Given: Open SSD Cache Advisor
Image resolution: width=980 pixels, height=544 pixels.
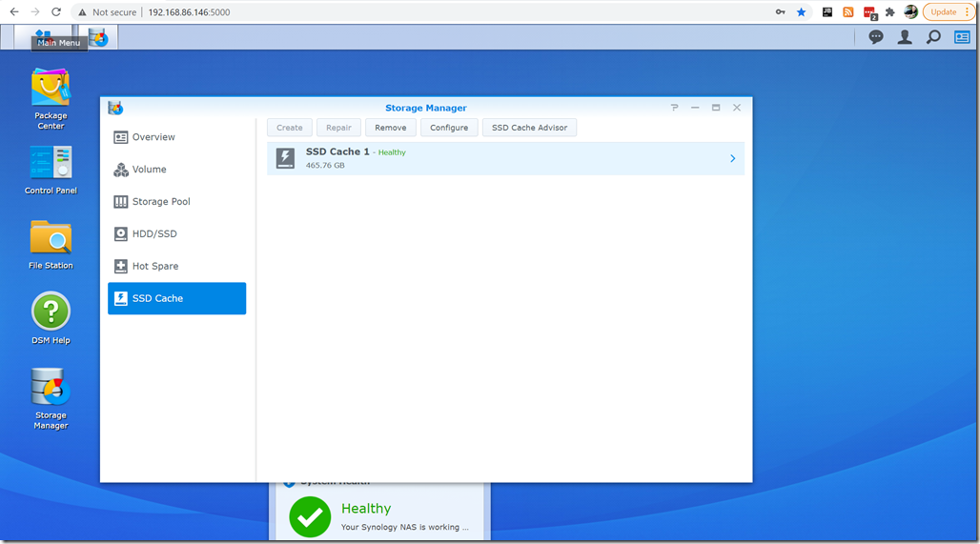Looking at the screenshot, I should (x=529, y=128).
